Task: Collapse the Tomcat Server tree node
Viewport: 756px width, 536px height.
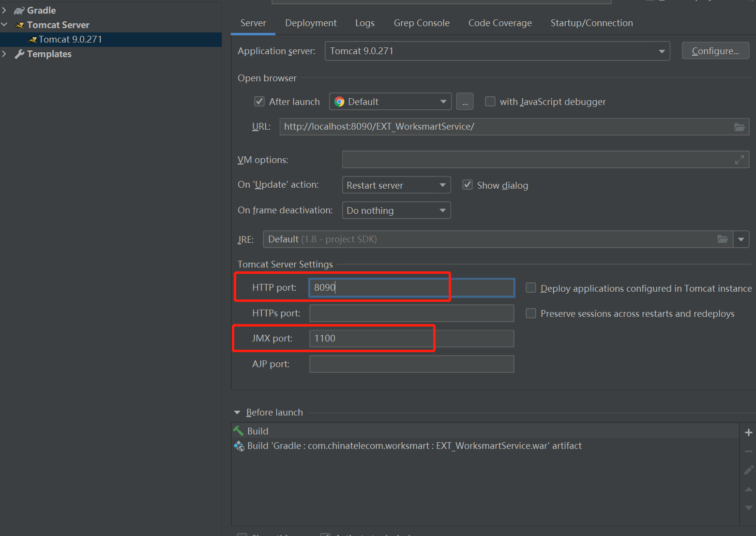Action: [x=4, y=25]
